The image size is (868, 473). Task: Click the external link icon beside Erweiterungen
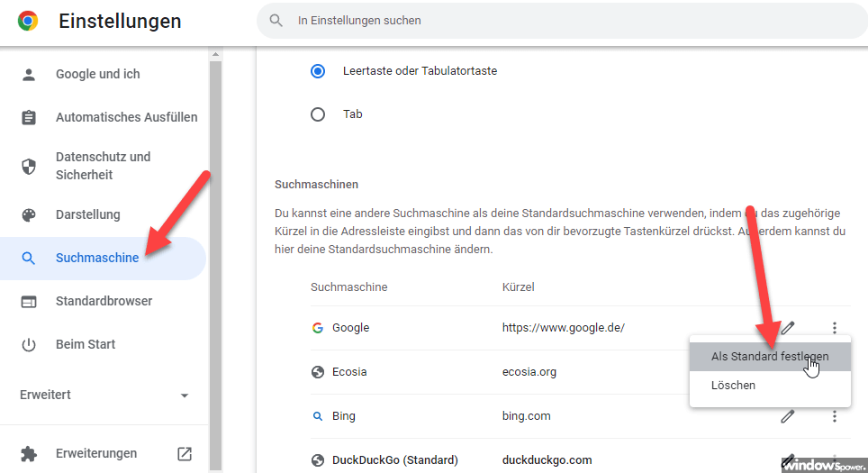185,454
